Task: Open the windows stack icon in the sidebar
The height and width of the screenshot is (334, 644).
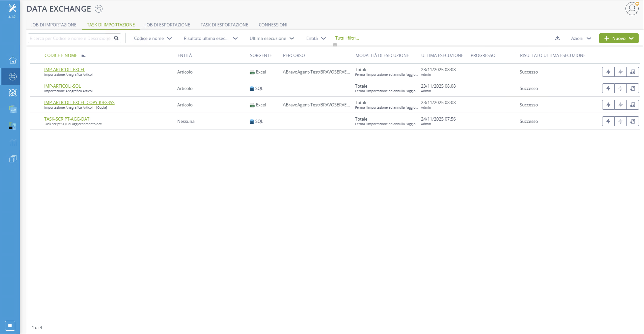Action: [13, 159]
